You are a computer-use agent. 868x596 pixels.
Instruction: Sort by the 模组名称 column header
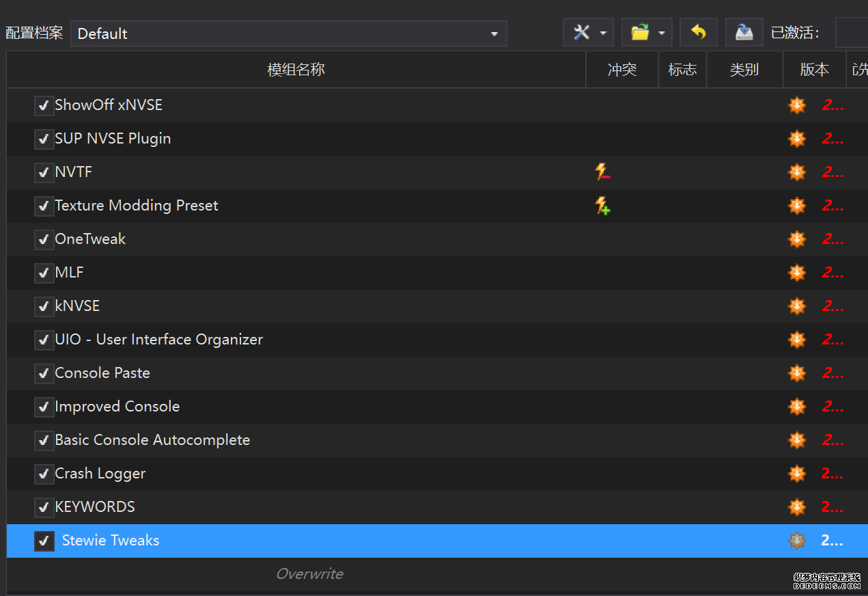coord(296,70)
